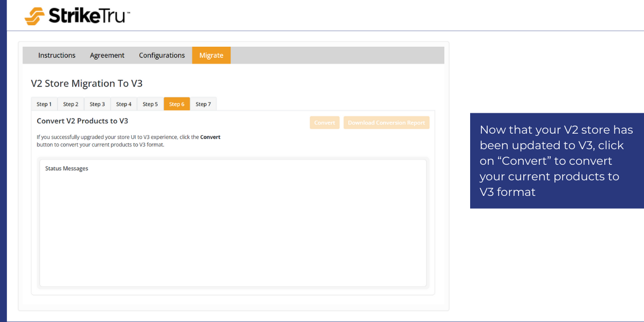The image size is (644, 322).
Task: Advance to the Step 7 tab
Action: pyautogui.click(x=203, y=104)
